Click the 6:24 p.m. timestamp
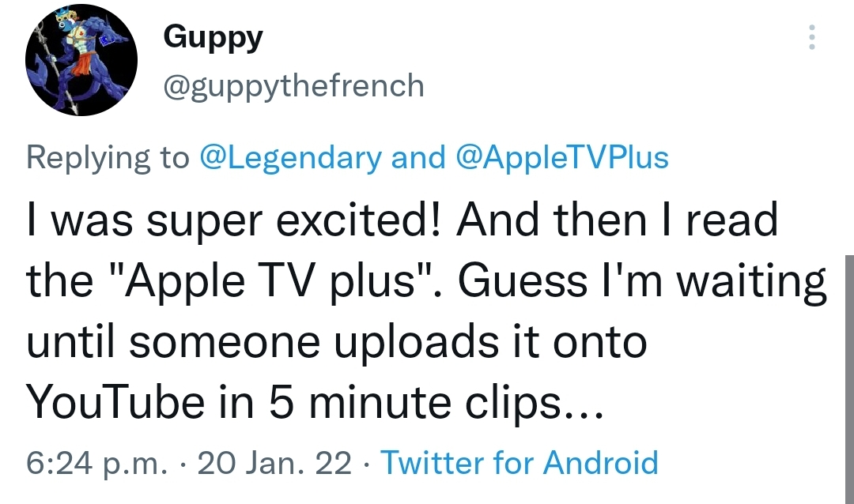This screenshot has height=504, width=854. [x=97, y=462]
